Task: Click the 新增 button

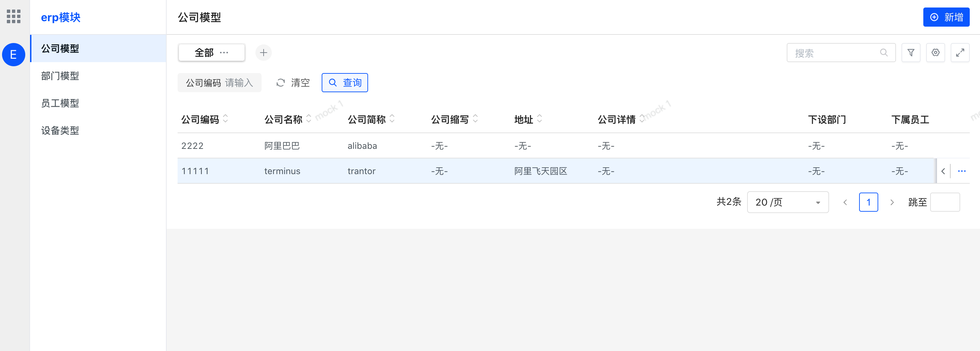Action: [x=946, y=17]
